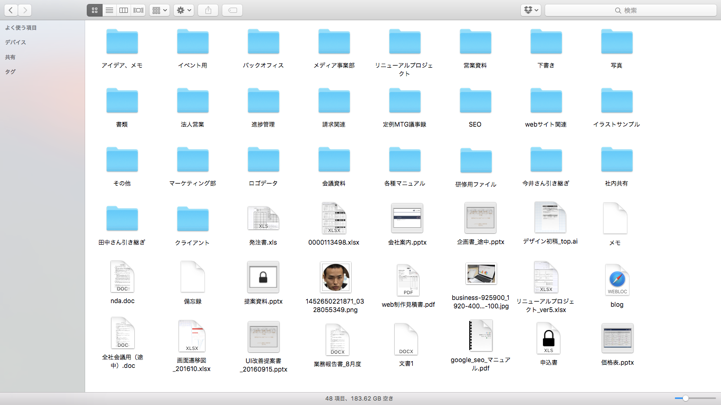The image size is (721, 405).
Task: Click the タグ sidebar heading
Action: pos(10,72)
